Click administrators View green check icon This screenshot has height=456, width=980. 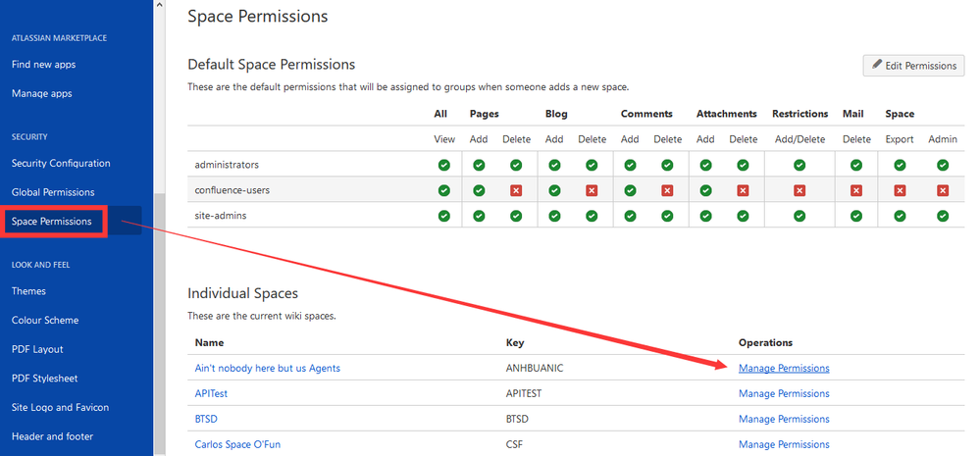pos(443,165)
